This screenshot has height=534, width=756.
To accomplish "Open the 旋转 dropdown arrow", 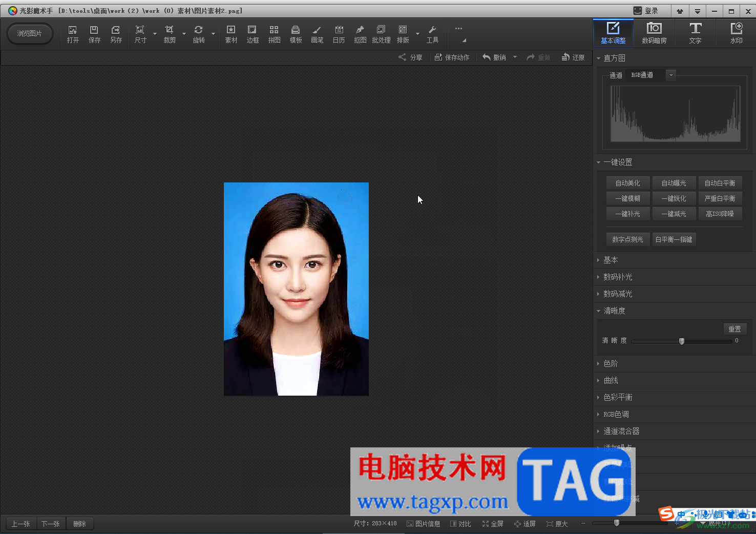I will point(213,34).
